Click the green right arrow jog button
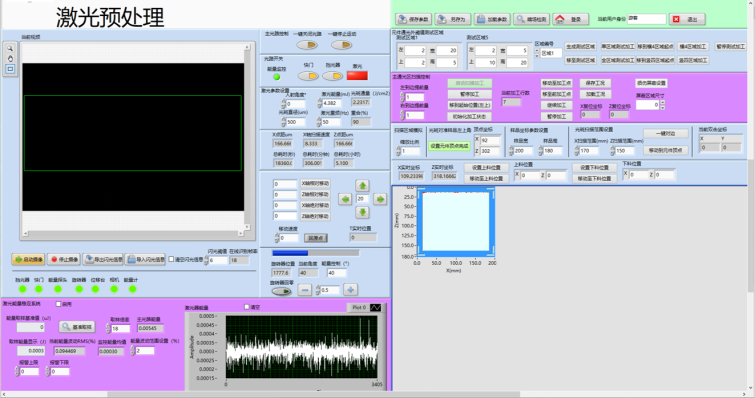This screenshot has width=755, height=398. coord(380,199)
